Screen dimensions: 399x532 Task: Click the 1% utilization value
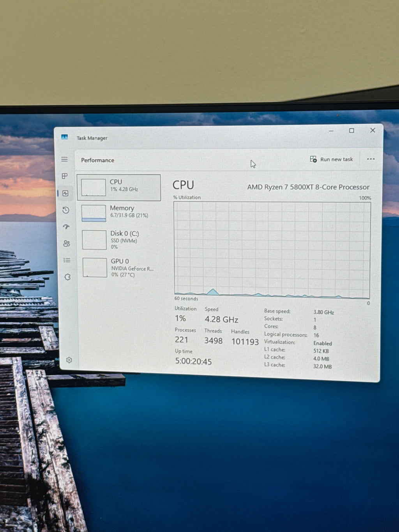coord(180,318)
